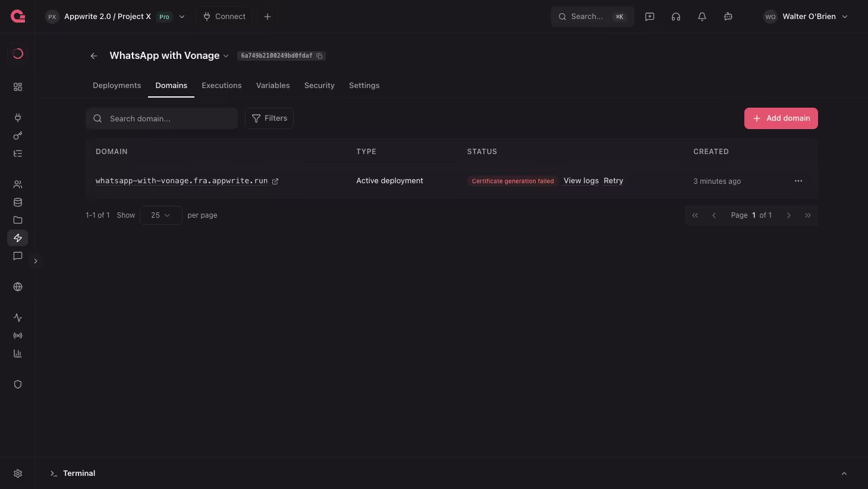Screen dimensions: 868x489
Task: Open the Sites globe icon in sidebar
Action: (18, 287)
